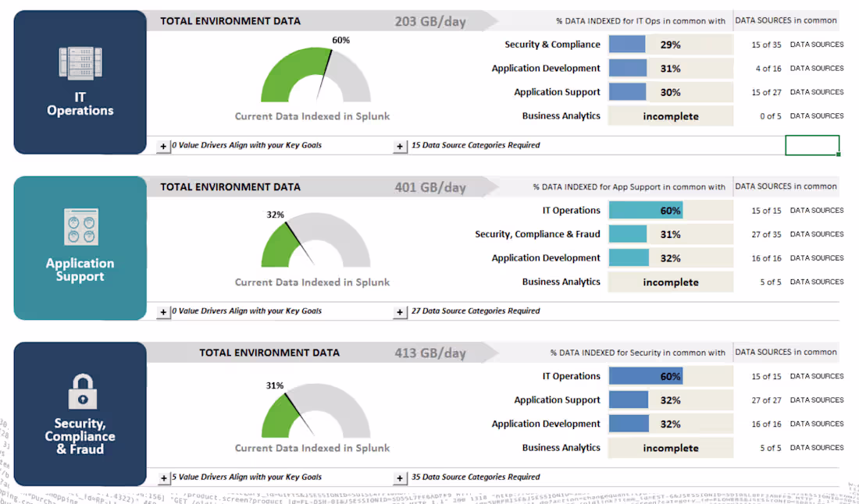Click the empty selected cell under DATA SOURCES column
859x504 pixels.
point(812,145)
